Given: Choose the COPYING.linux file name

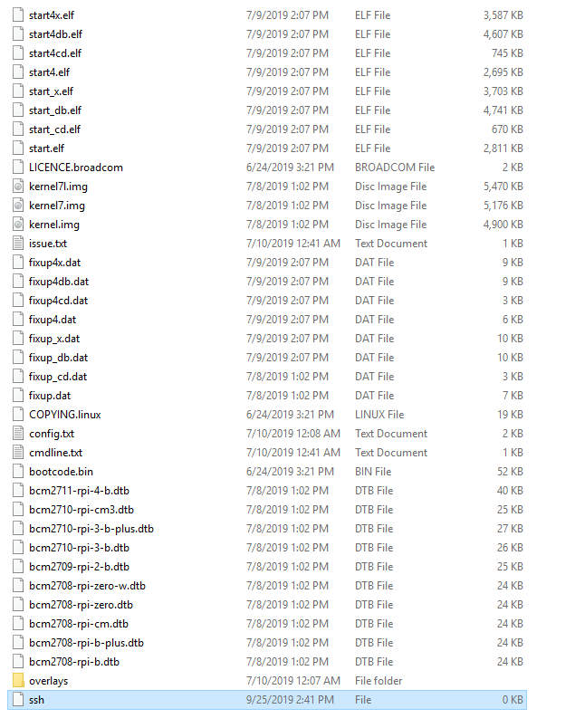Looking at the screenshot, I should pyautogui.click(x=64, y=414).
